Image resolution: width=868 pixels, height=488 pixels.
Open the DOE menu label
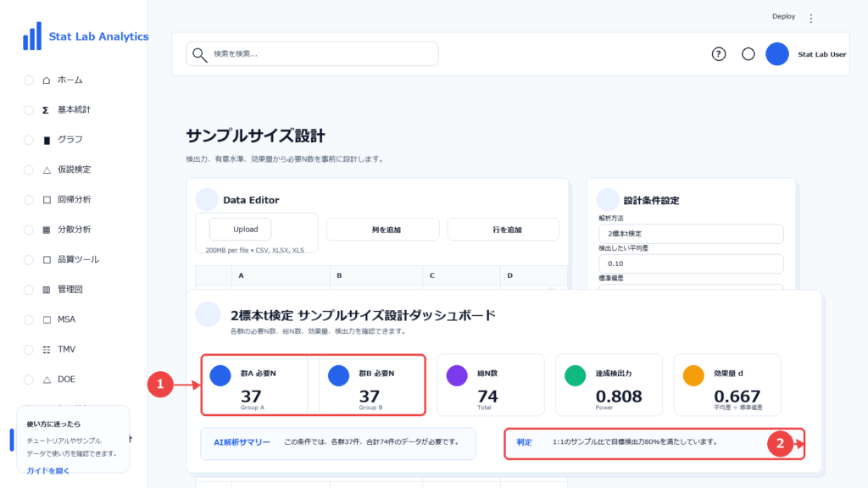pyautogui.click(x=66, y=379)
